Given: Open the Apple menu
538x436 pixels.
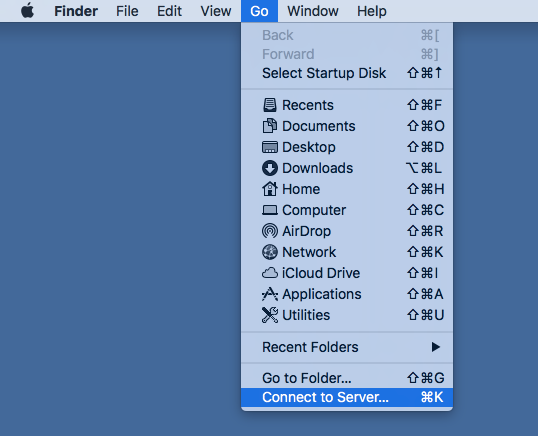Looking at the screenshot, I should [27, 11].
